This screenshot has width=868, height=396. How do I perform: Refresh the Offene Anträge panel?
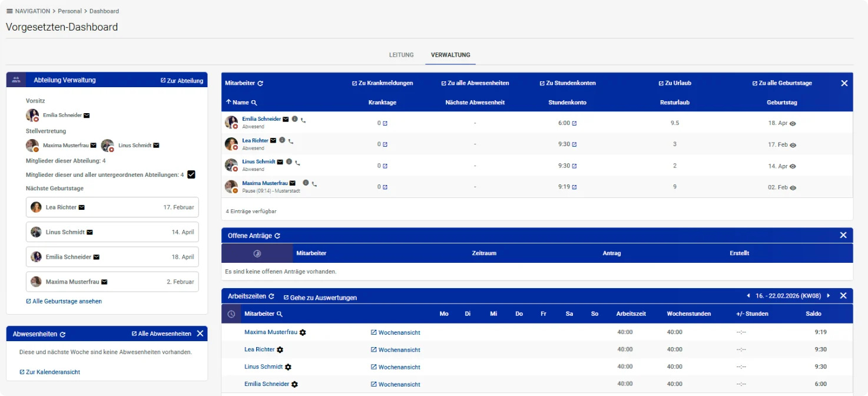(x=277, y=236)
